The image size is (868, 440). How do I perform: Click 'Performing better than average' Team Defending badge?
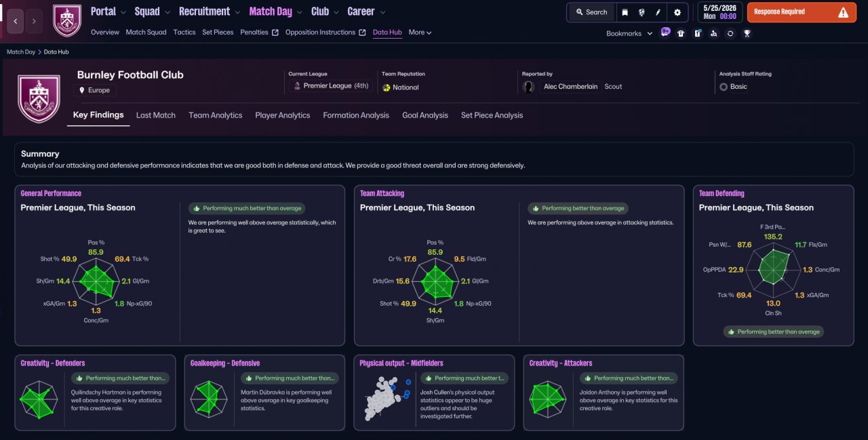pos(774,332)
